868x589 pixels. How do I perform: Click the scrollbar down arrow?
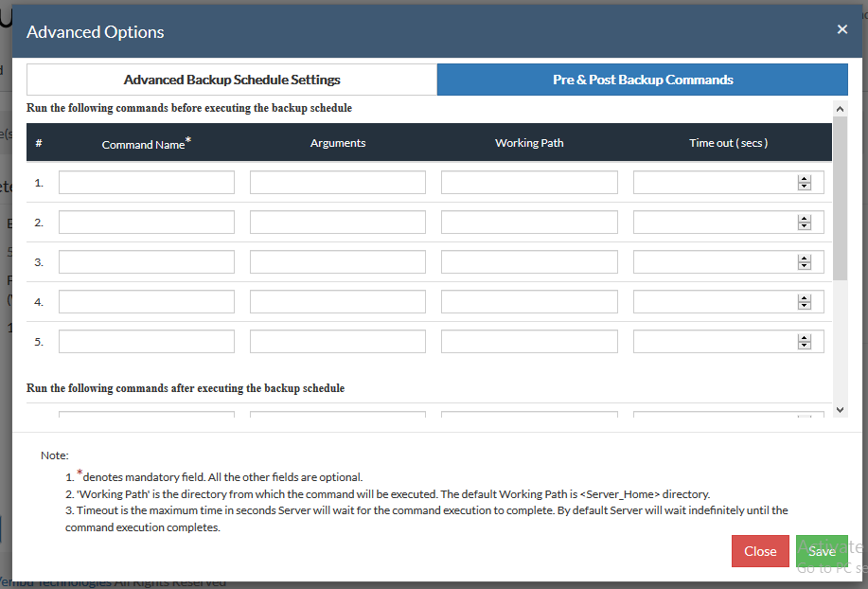[840, 410]
